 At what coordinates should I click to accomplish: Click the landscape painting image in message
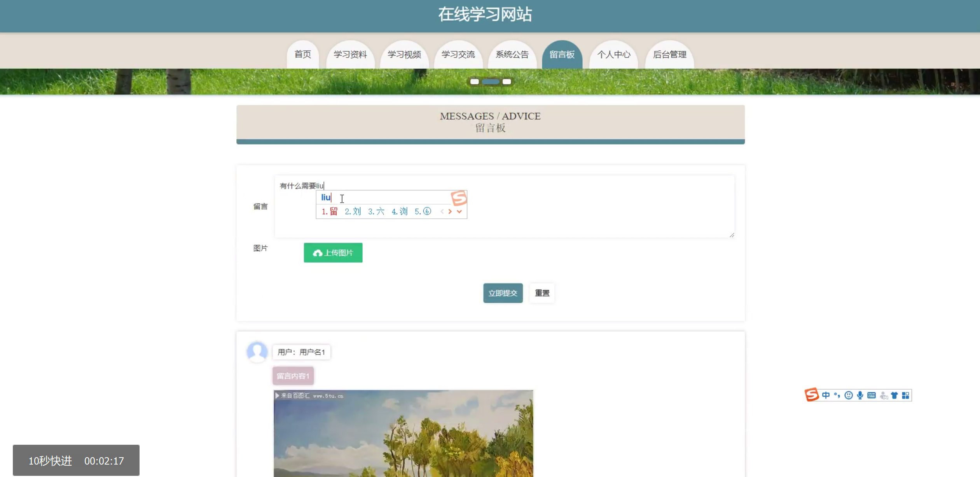403,433
